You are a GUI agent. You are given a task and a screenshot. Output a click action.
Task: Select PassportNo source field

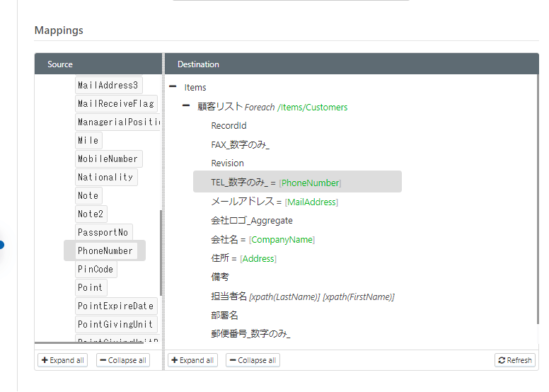(103, 232)
